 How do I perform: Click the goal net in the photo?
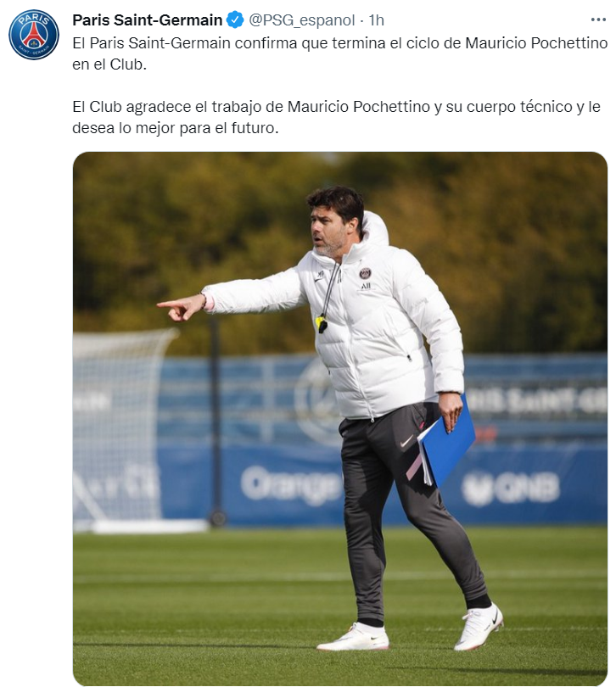123,429
